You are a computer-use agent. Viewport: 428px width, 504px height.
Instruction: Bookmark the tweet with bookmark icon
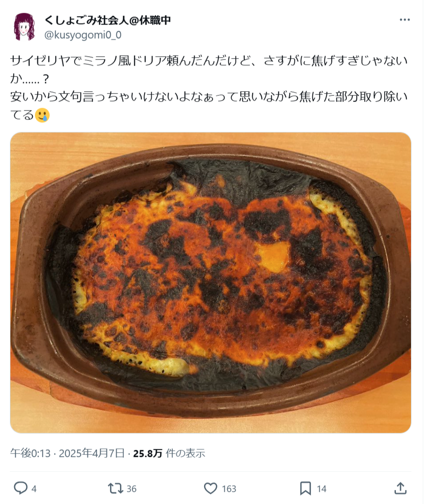click(306, 488)
